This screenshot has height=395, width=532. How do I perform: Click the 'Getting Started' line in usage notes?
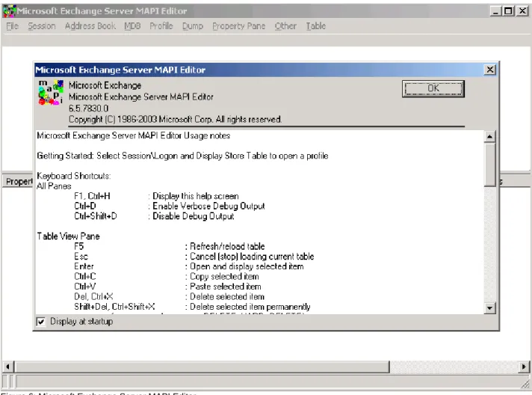(182, 156)
